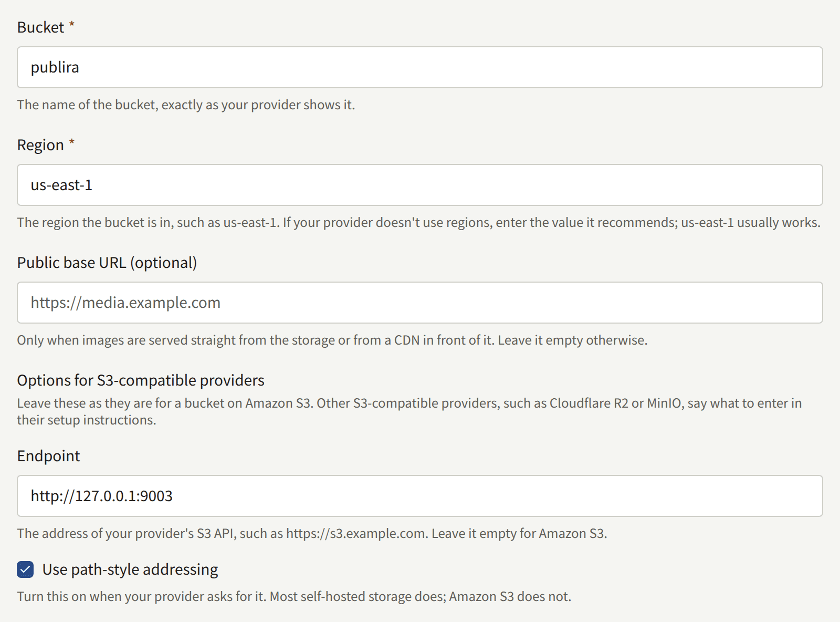Click the help text 'The name of the bucket, exactly as your provider shows it.'

[186, 105]
